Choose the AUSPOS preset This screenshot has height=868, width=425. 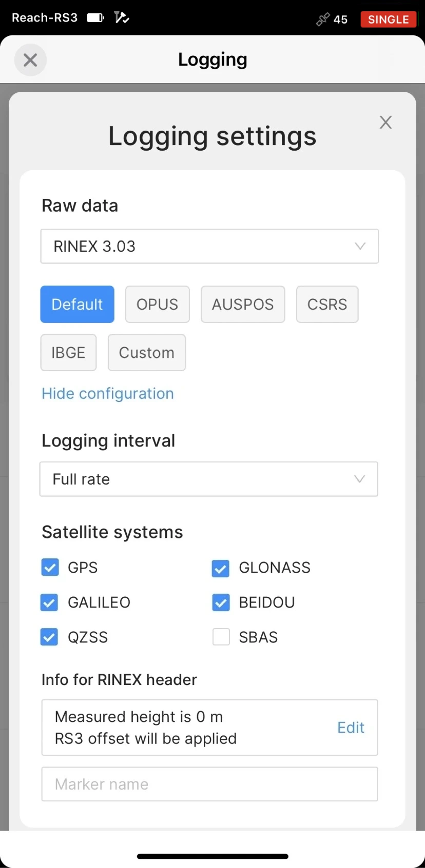point(243,304)
